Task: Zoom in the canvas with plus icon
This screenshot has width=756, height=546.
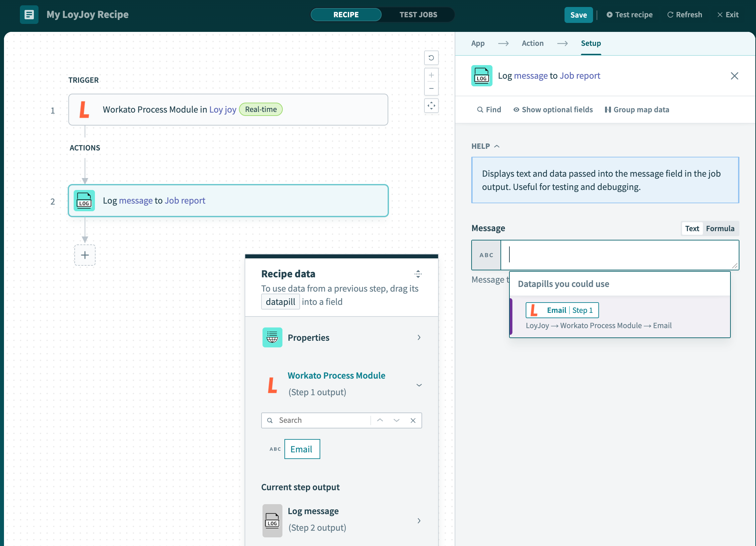Action: point(431,75)
